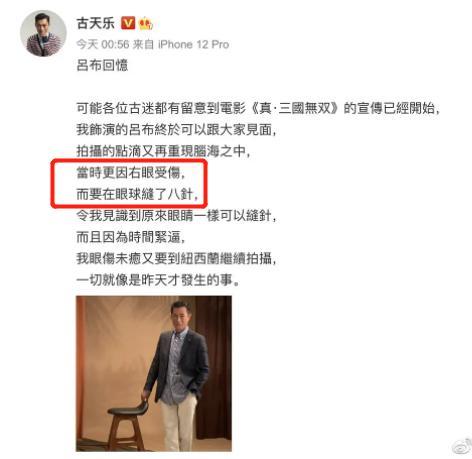Click the line 而且因為時間緊逼

tap(129, 237)
